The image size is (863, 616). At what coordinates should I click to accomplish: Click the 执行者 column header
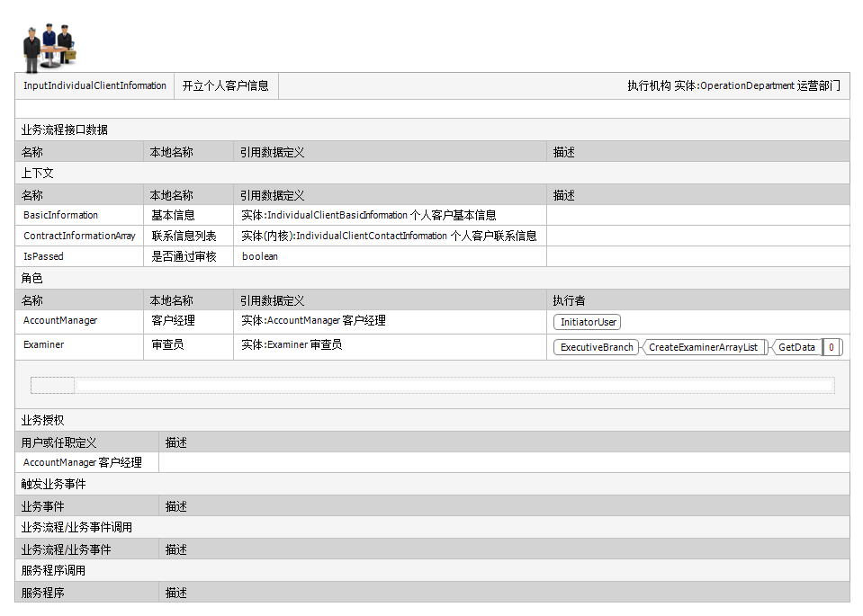tap(698, 300)
